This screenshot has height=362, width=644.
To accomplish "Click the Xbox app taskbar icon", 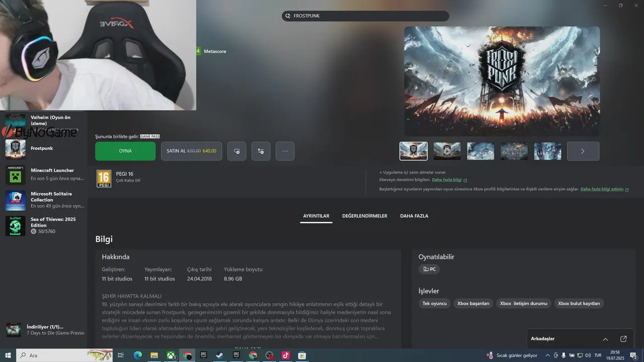I will pos(171,355).
